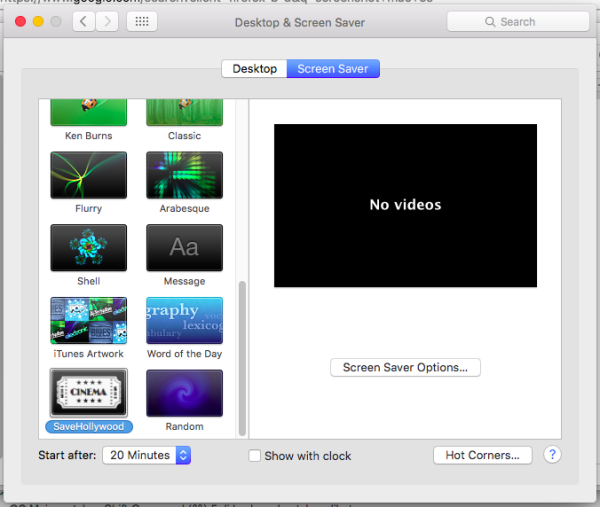The height and width of the screenshot is (507, 600).
Task: Choose the Classic screen saver icon
Action: pos(184,112)
